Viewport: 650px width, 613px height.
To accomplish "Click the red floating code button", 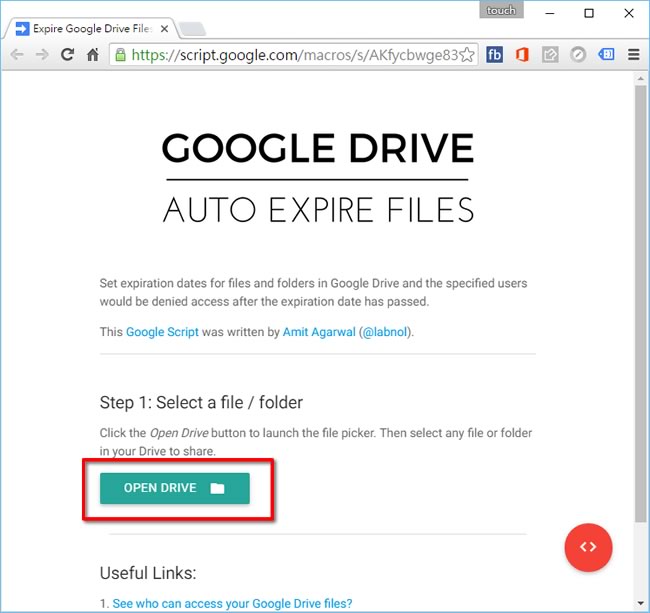I will 588,547.
